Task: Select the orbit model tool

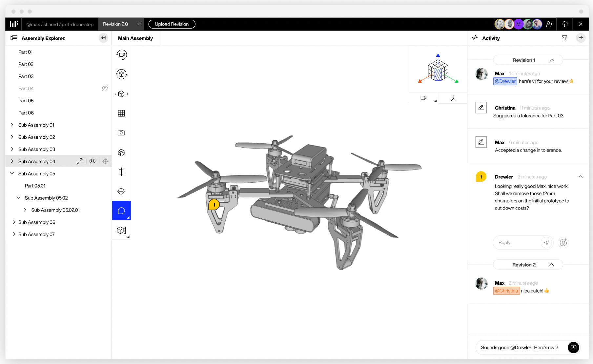Action: coord(121,74)
